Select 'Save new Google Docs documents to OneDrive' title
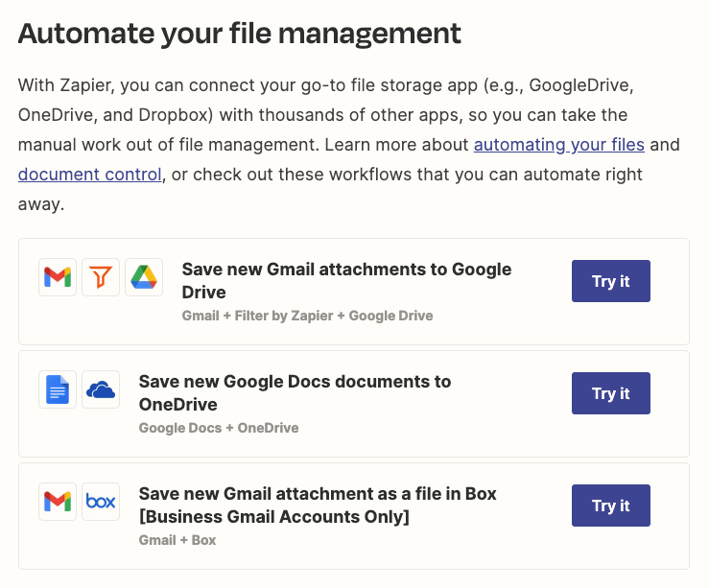This screenshot has width=709, height=588. point(295,392)
